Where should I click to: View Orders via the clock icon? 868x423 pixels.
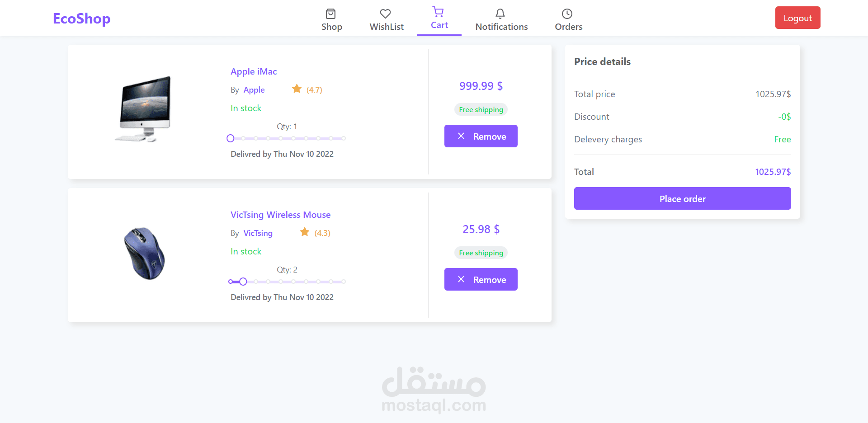pos(567,14)
